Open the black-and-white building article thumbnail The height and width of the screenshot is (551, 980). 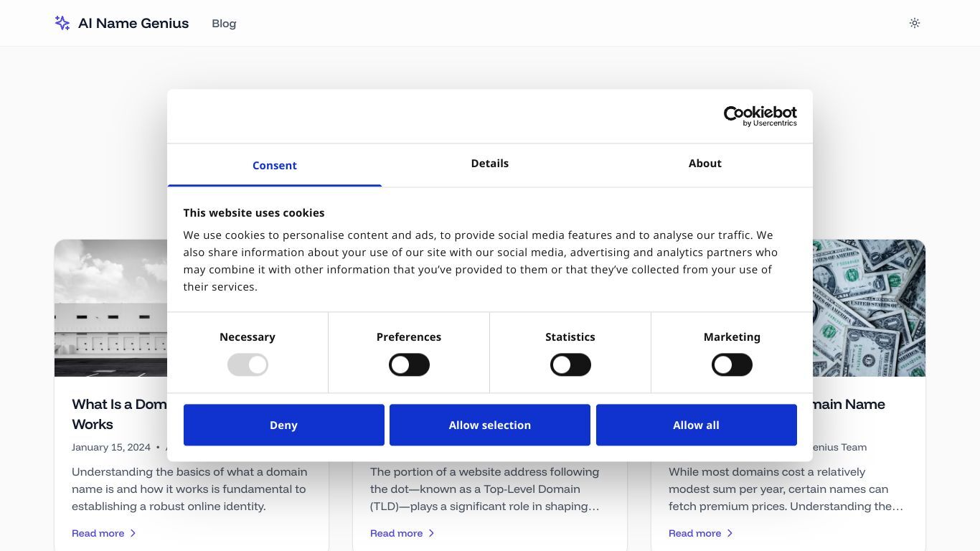pos(111,308)
